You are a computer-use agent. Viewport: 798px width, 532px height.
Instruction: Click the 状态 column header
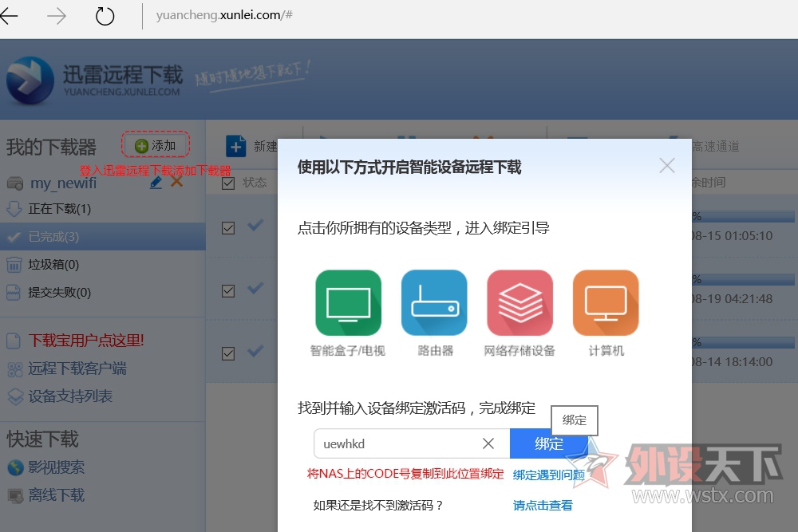click(255, 183)
